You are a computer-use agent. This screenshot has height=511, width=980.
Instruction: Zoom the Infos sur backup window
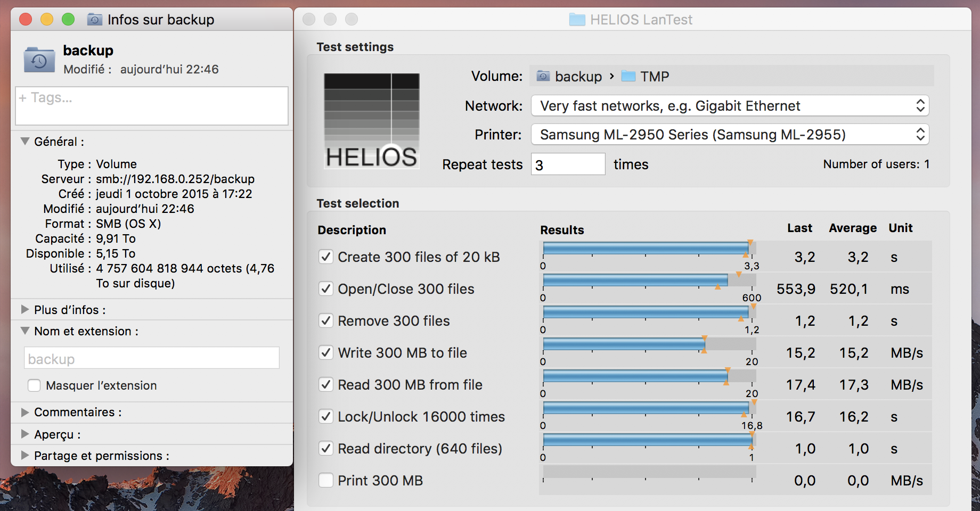click(x=68, y=20)
